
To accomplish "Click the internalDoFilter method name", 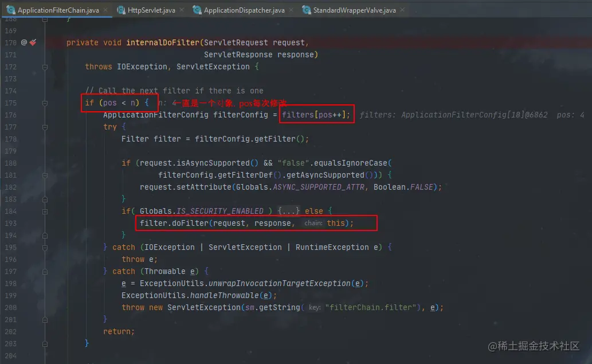I will pos(162,42).
